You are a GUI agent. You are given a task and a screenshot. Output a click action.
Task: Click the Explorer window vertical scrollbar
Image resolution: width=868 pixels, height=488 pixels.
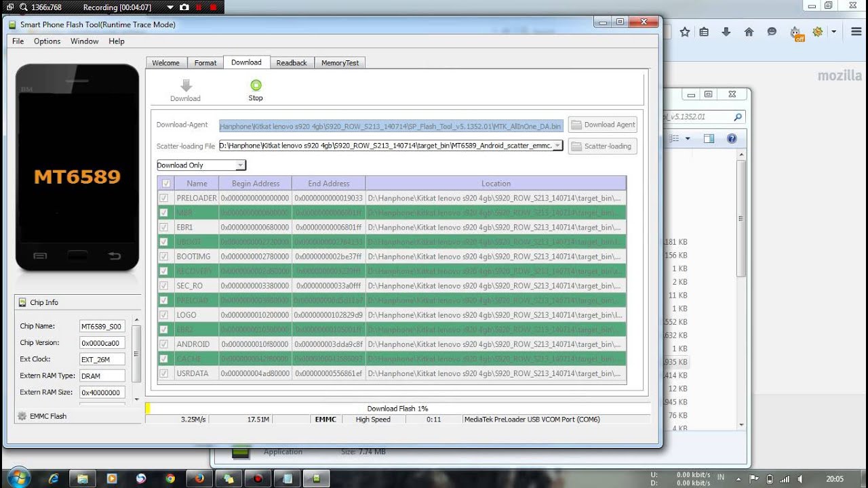[741, 289]
